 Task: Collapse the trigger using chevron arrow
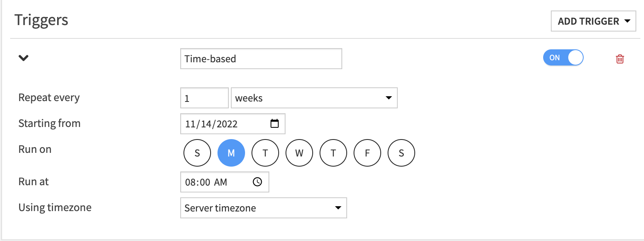pos(23,58)
